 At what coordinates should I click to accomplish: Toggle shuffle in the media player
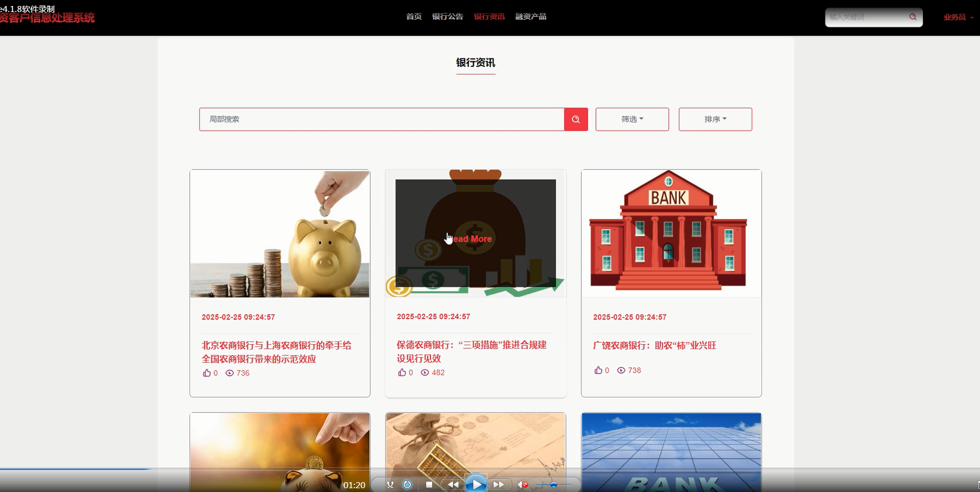click(x=390, y=485)
